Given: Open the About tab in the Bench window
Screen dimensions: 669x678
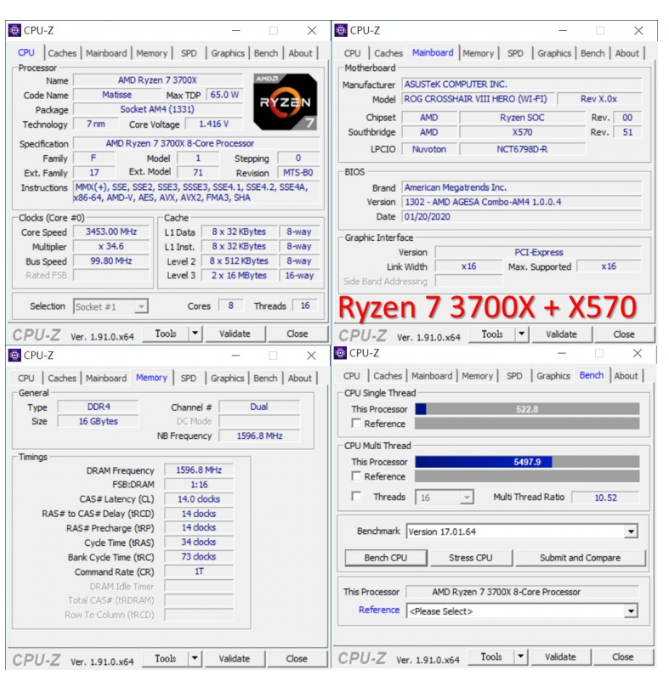Looking at the screenshot, I should click(x=626, y=376).
